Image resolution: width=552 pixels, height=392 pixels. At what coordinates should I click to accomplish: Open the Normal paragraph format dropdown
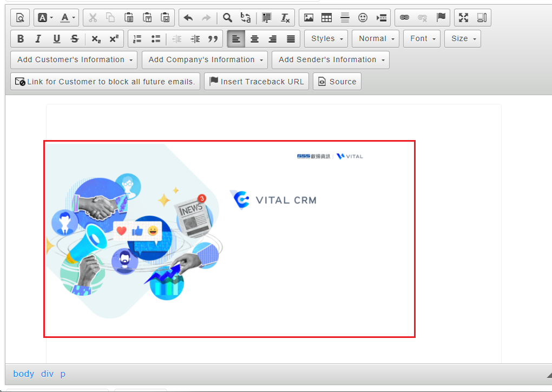(376, 39)
